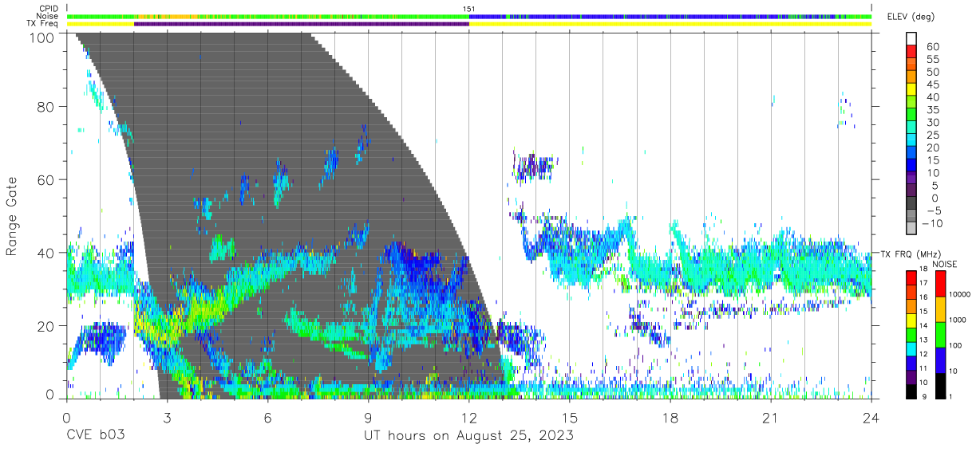Click the CVE b03 radar beam label
Image resolution: width=980 pixels, height=452 pixels.
coord(97,437)
